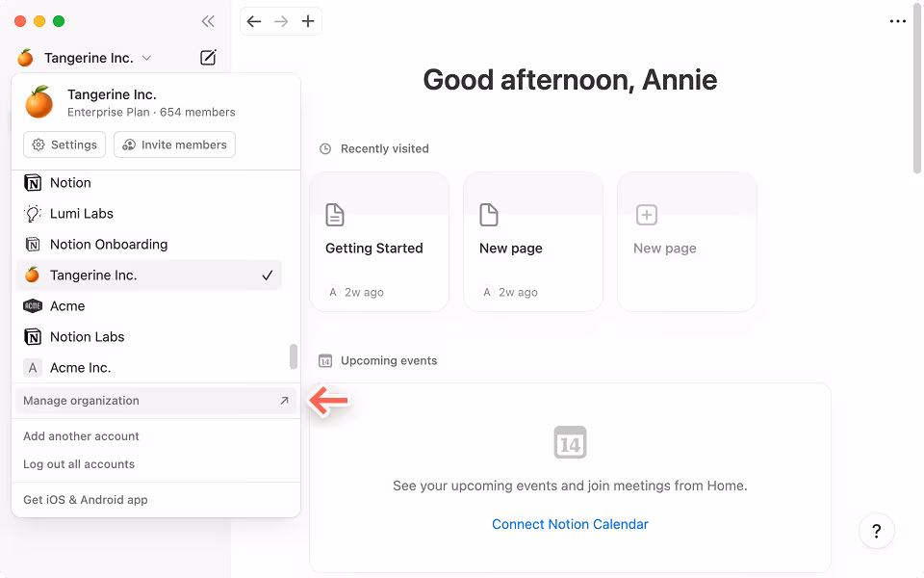Click the back navigation arrow

tap(253, 21)
